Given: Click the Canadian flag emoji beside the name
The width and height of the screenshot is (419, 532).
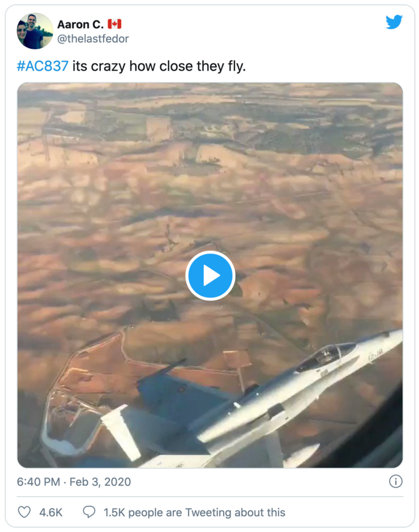Looking at the screenshot, I should coord(114,24).
